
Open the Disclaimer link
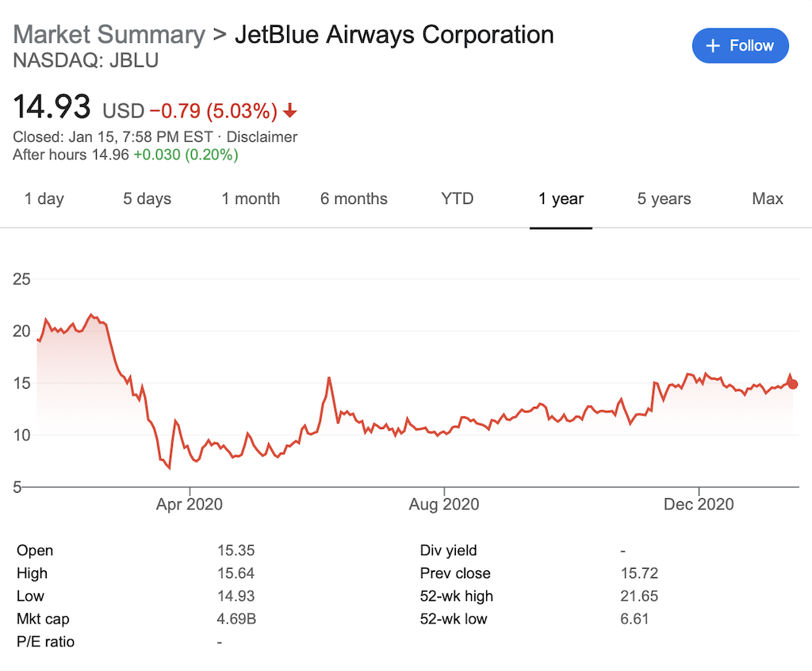point(262,136)
